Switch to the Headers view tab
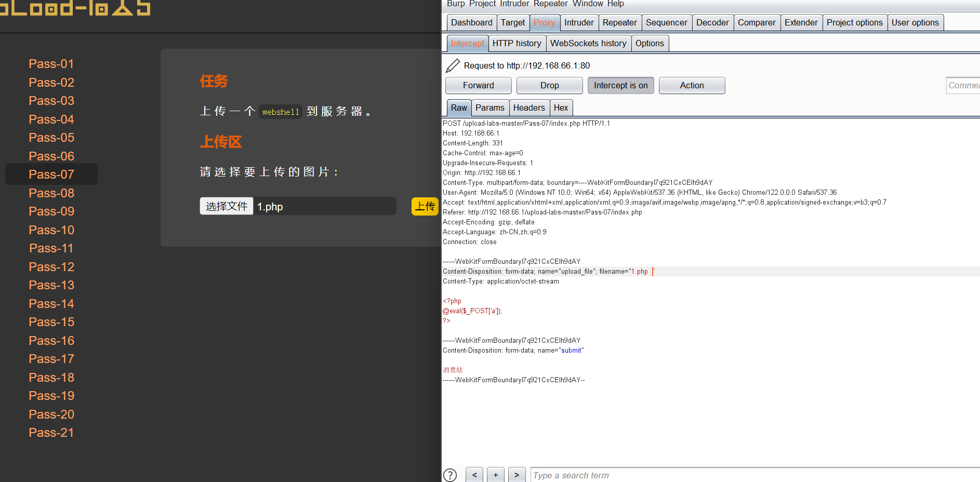The image size is (980, 482). point(529,108)
